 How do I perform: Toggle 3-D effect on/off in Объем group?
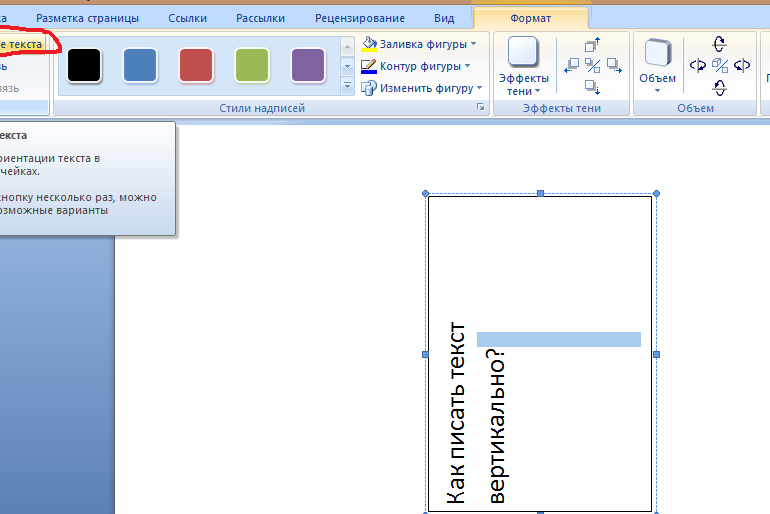pos(720,66)
